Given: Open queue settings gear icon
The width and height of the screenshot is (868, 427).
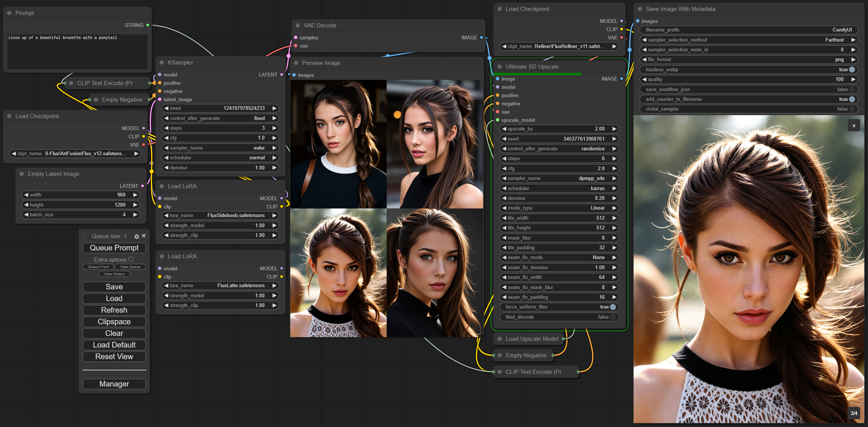Looking at the screenshot, I should [x=137, y=236].
